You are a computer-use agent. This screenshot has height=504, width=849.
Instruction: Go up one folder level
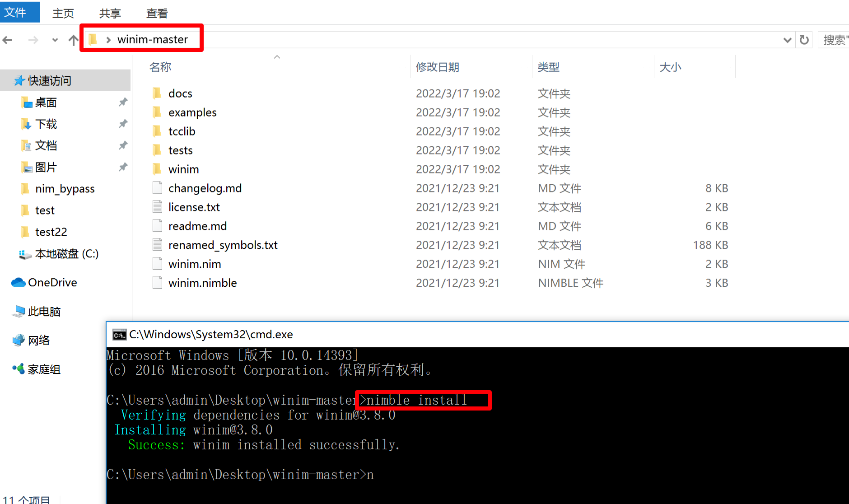(73, 40)
